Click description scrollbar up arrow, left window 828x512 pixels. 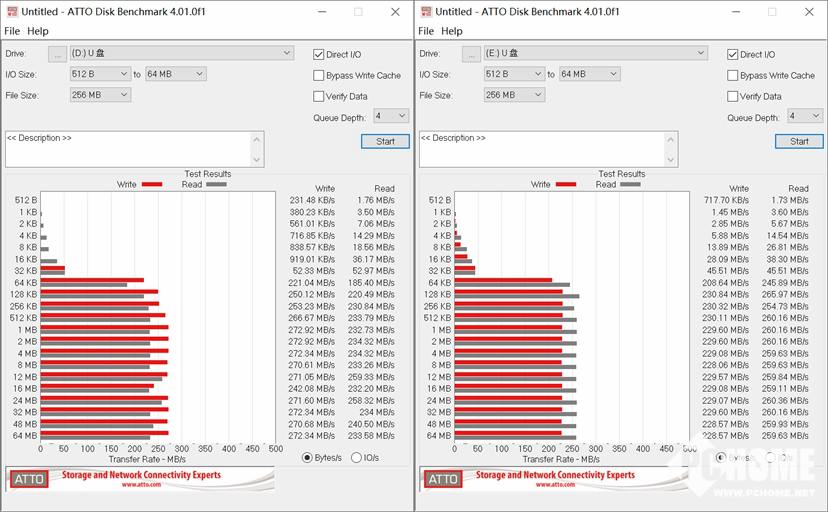point(257,139)
